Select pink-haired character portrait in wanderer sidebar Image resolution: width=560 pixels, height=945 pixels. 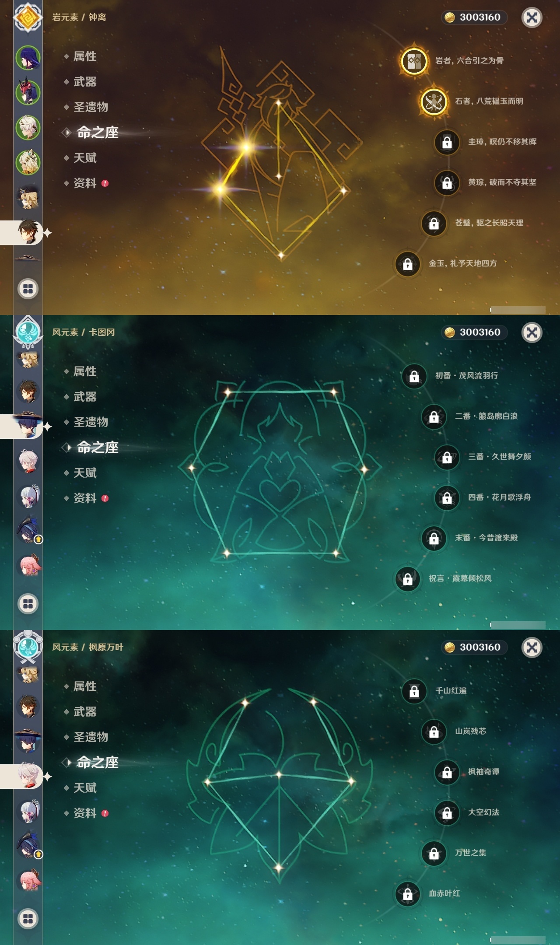click(28, 565)
